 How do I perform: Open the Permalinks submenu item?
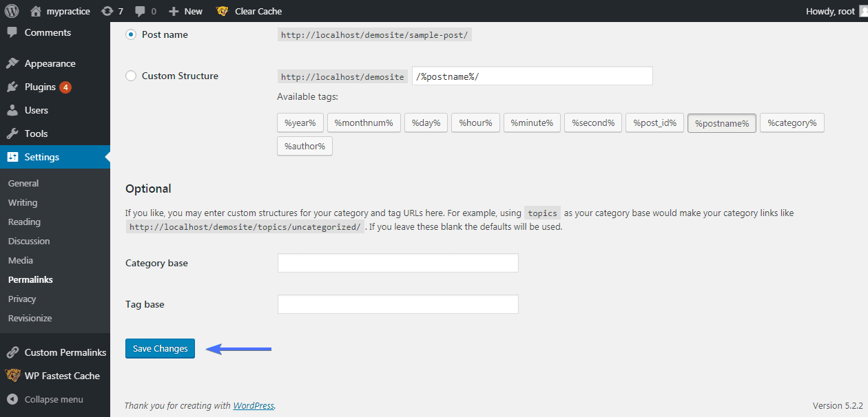[30, 280]
